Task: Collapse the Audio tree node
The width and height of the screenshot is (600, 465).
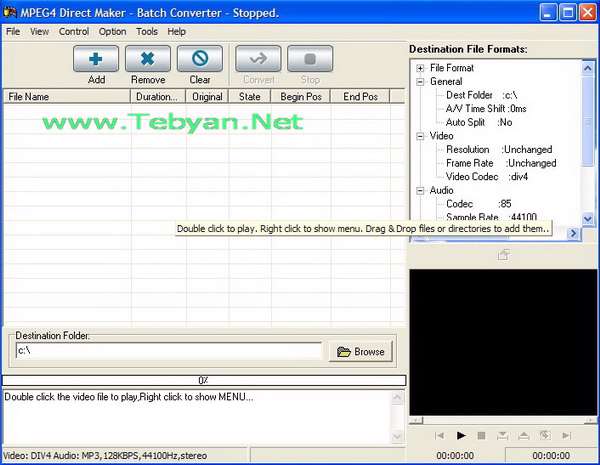Action: tap(420, 191)
